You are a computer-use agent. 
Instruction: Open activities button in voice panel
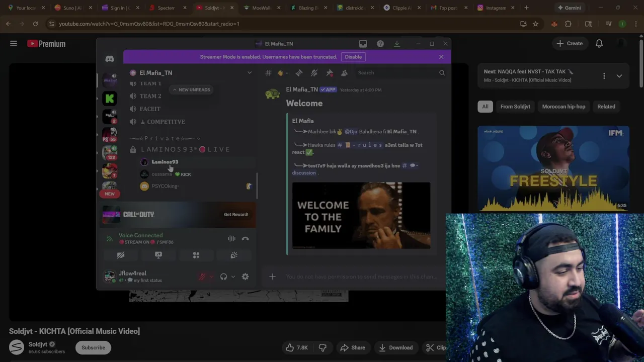(x=196, y=255)
